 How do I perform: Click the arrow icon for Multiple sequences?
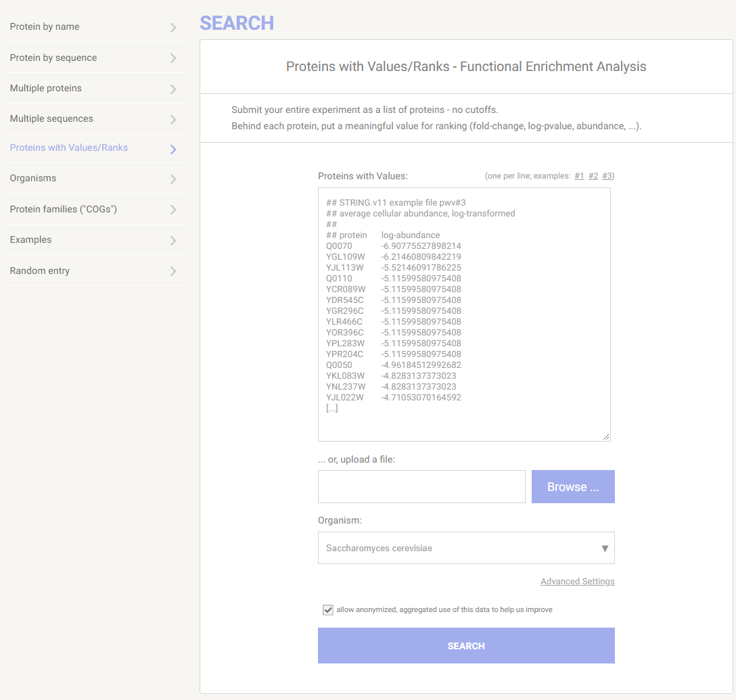(173, 119)
